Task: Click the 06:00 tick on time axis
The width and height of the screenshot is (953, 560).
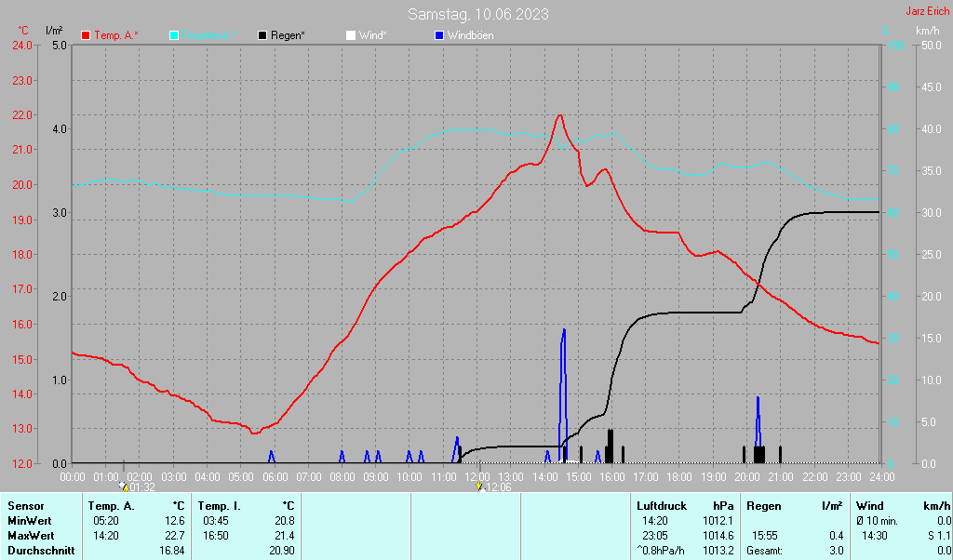Action: point(275,477)
